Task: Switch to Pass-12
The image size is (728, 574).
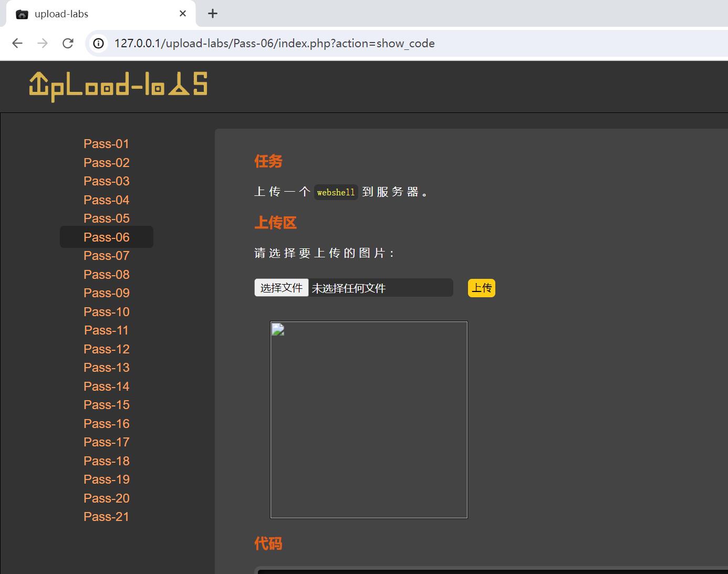Action: pos(106,349)
